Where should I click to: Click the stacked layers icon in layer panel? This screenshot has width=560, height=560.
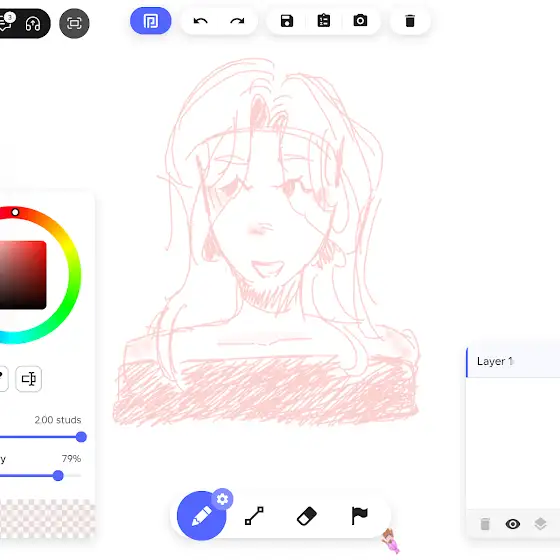point(540,524)
